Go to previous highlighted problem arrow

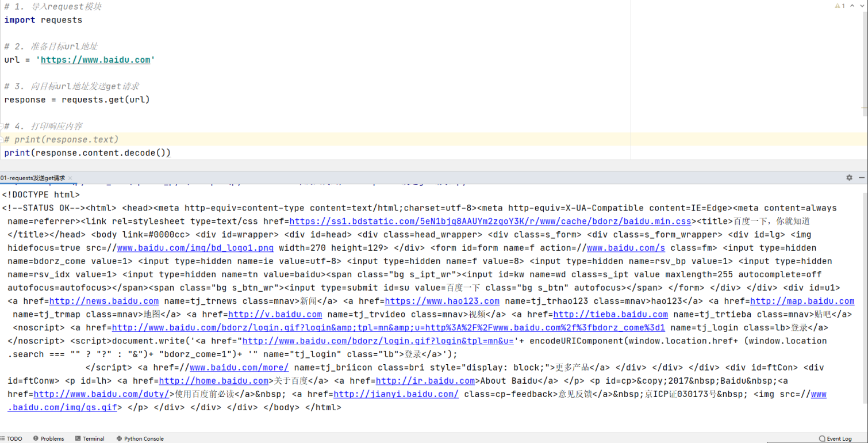pos(851,6)
